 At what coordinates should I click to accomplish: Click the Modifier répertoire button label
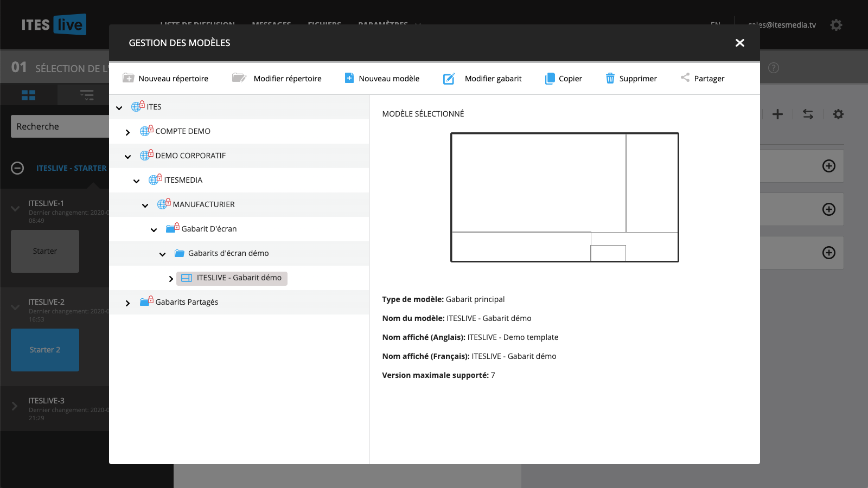[288, 79]
